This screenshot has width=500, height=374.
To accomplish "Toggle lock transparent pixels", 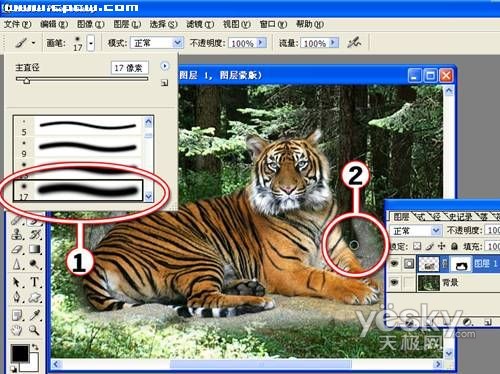I will 417,246.
